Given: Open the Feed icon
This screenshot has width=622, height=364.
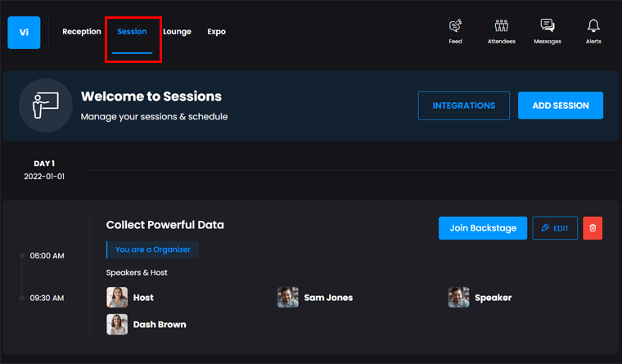Looking at the screenshot, I should tap(456, 27).
